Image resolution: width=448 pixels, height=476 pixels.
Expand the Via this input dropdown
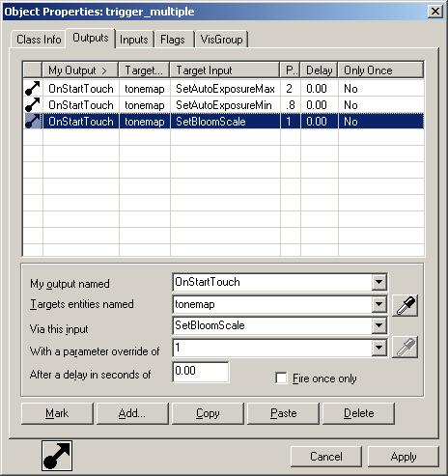pos(379,325)
